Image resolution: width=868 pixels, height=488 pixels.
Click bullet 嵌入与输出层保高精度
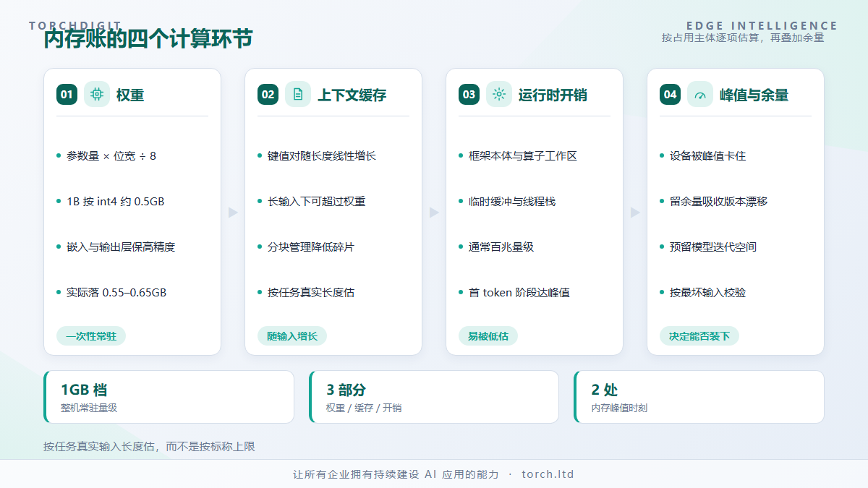121,247
